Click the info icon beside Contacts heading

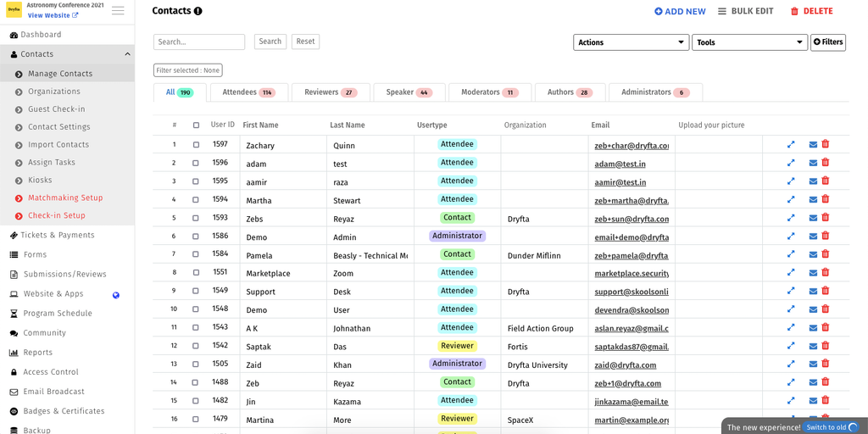point(198,12)
